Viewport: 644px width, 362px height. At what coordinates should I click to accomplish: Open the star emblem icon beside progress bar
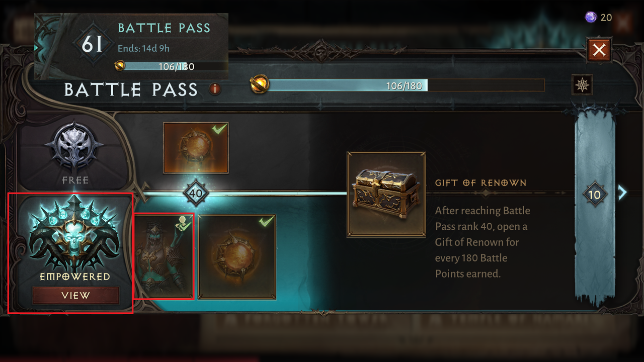[x=582, y=84]
